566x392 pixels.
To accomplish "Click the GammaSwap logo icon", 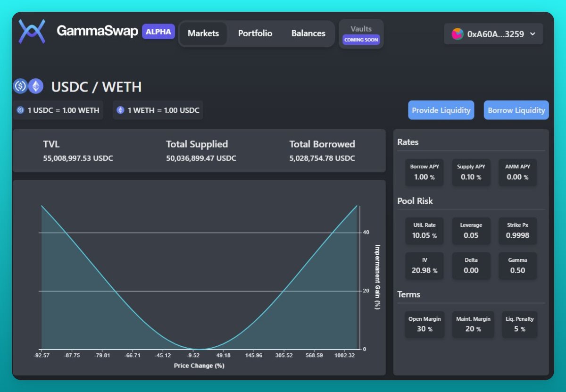I will (x=32, y=32).
